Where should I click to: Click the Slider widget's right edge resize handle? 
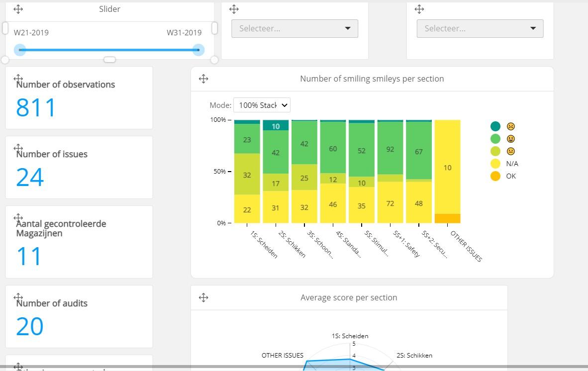click(214, 28)
